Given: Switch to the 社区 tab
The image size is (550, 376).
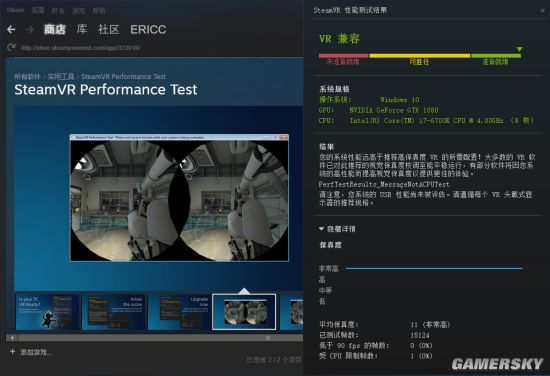Looking at the screenshot, I should [109, 29].
